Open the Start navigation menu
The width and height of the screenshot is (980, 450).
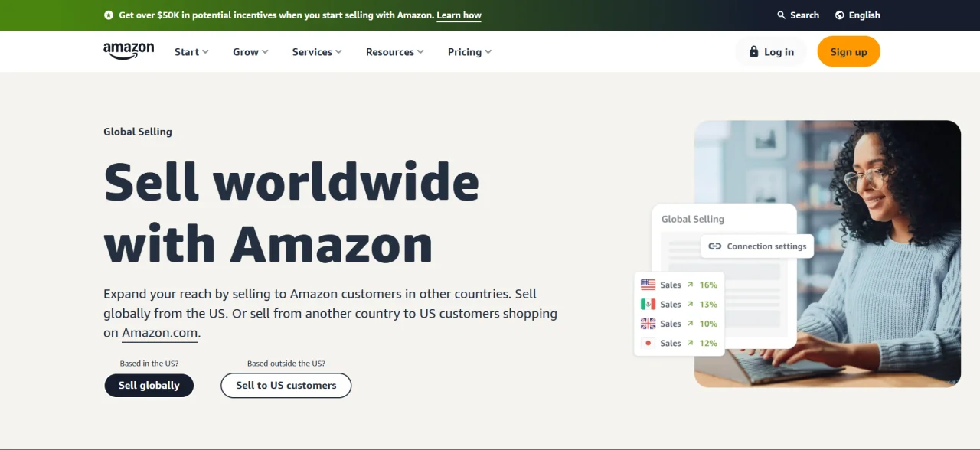click(191, 52)
